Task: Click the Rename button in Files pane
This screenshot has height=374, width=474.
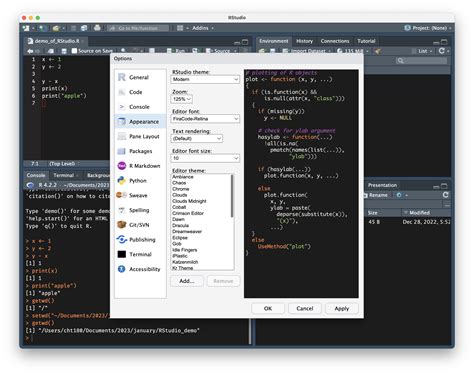Action: point(375,195)
